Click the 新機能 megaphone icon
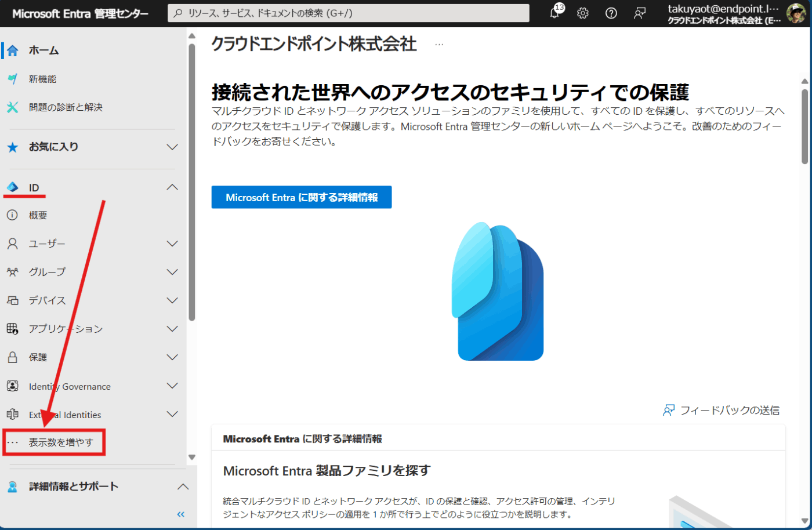The height and width of the screenshot is (530, 812). tap(13, 79)
